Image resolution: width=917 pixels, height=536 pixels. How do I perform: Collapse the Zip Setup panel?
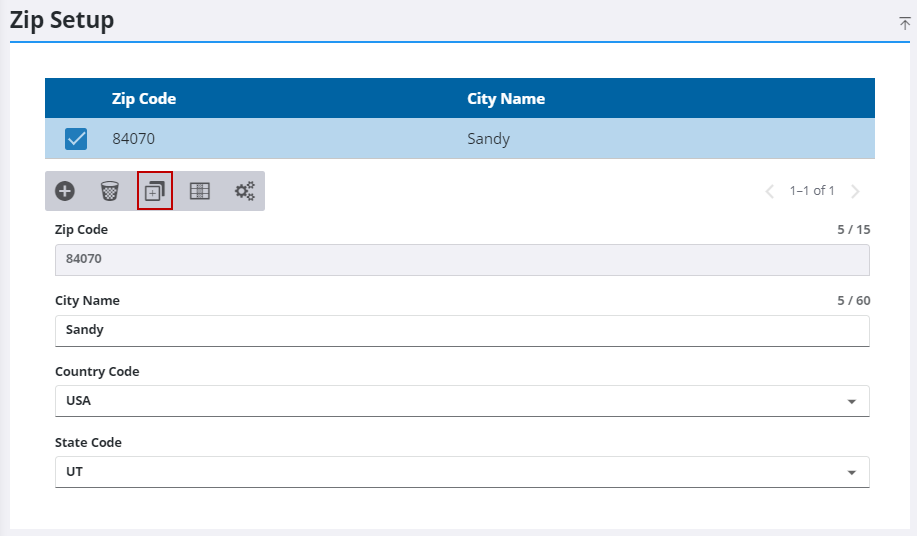(904, 23)
